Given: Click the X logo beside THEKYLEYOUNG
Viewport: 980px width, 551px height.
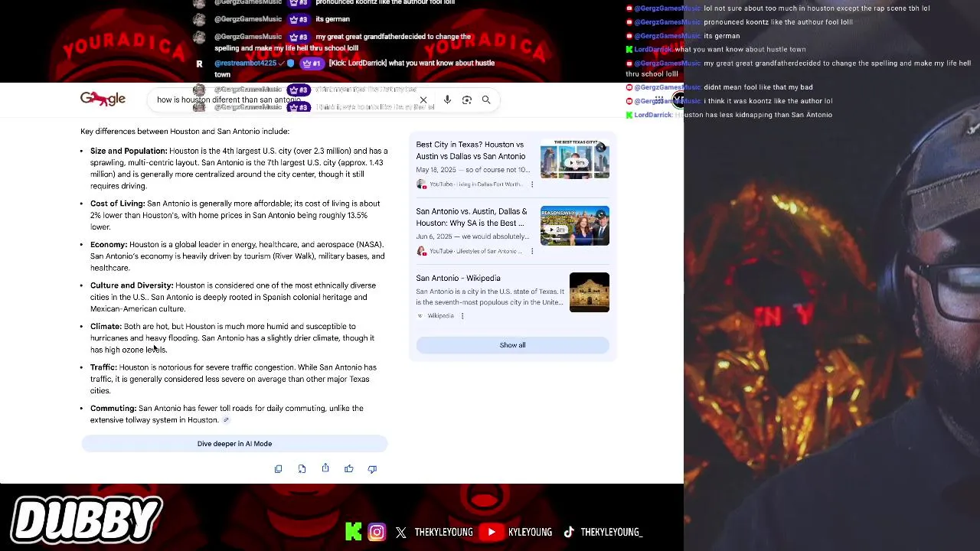Looking at the screenshot, I should tap(401, 533).
